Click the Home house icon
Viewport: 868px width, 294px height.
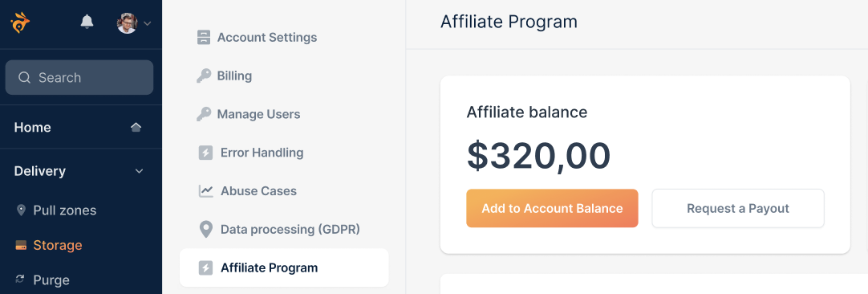point(136,127)
